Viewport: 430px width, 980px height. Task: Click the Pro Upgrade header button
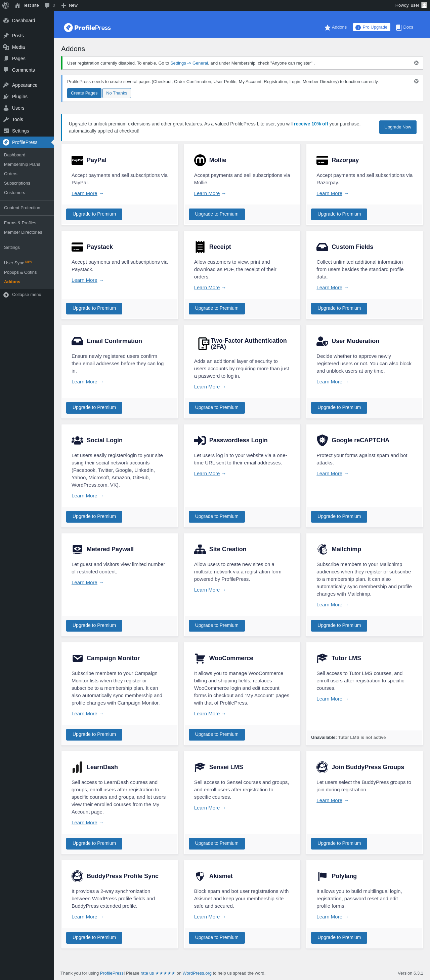pyautogui.click(x=372, y=27)
